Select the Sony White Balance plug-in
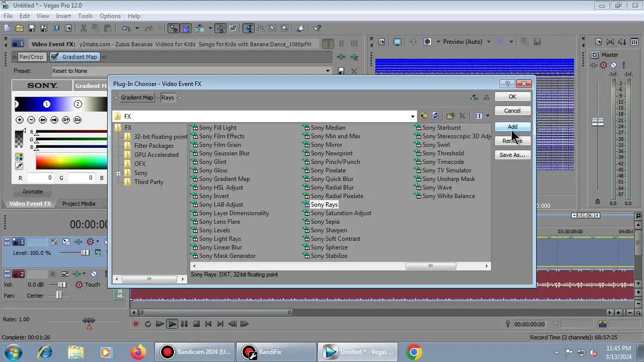This screenshot has width=644, height=362. click(448, 196)
